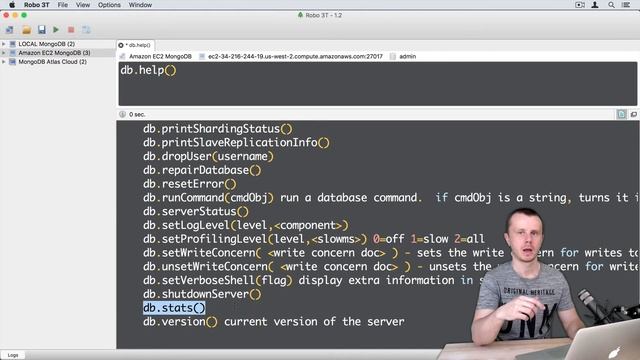Switch to text view mode icon
Viewport: 640px width, 360px height.
[x=621, y=114]
